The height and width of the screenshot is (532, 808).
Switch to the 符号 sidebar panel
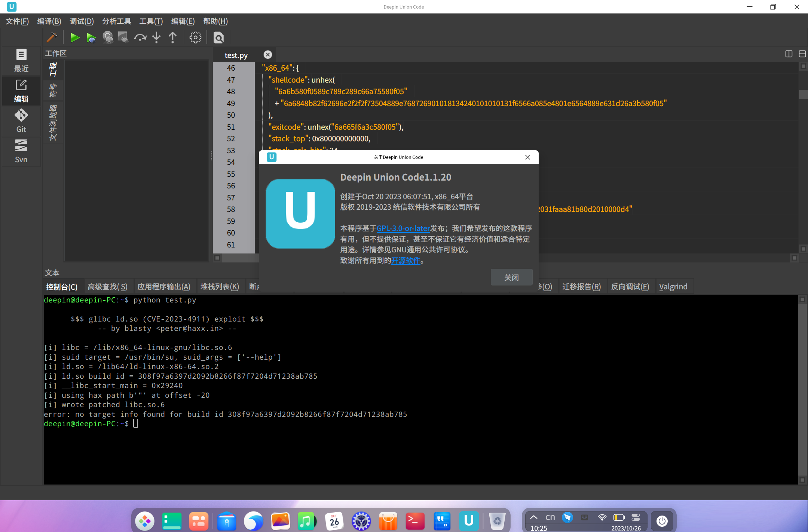point(53,90)
